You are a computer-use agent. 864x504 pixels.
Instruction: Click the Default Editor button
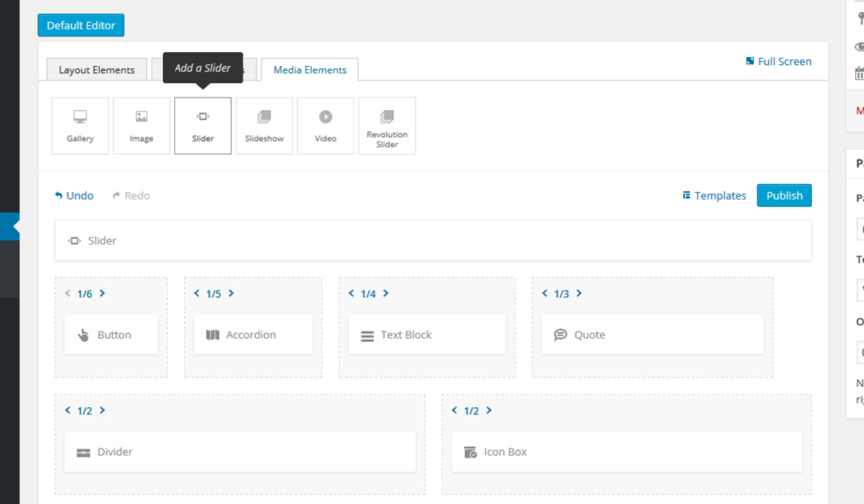point(81,25)
